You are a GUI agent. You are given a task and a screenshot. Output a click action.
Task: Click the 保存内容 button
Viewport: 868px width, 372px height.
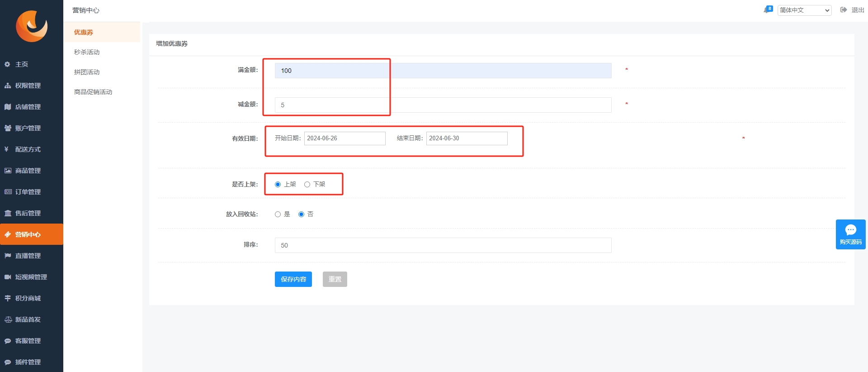(x=293, y=279)
